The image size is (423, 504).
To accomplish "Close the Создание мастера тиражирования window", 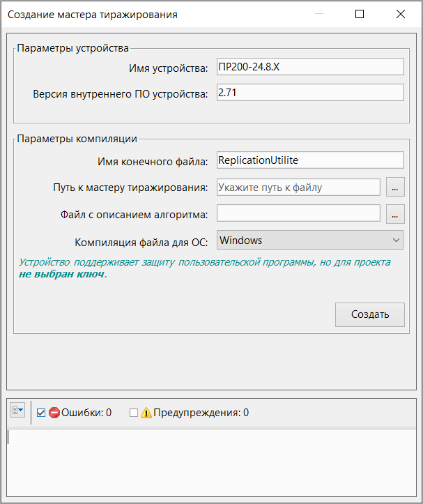I will coord(400,14).
